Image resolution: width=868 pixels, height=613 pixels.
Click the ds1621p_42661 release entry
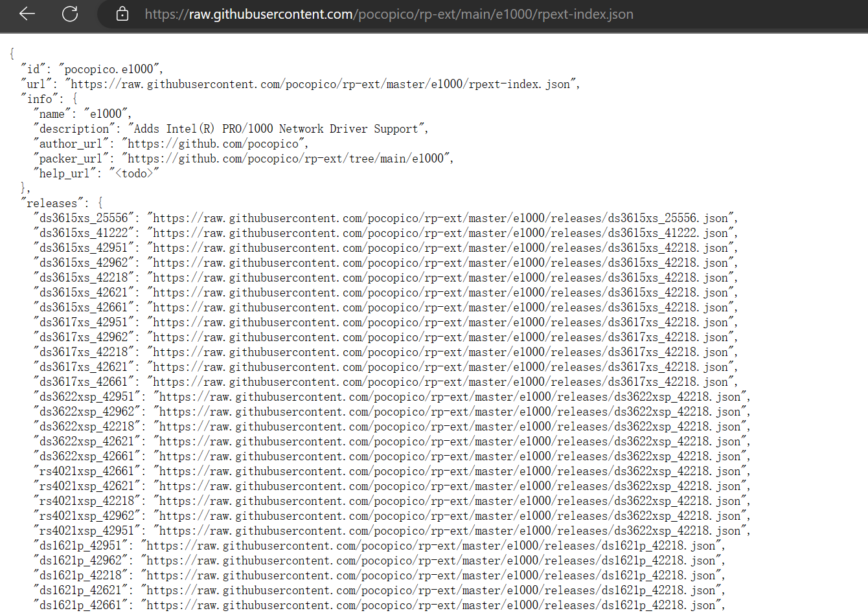(379, 605)
